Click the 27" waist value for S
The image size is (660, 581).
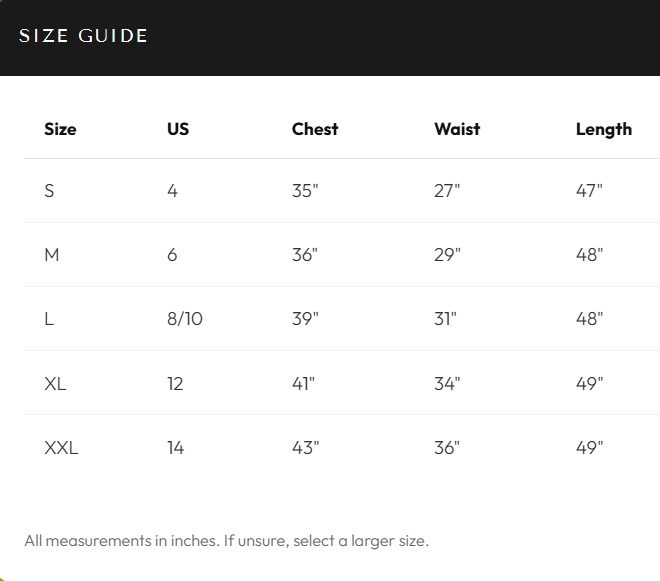click(447, 191)
